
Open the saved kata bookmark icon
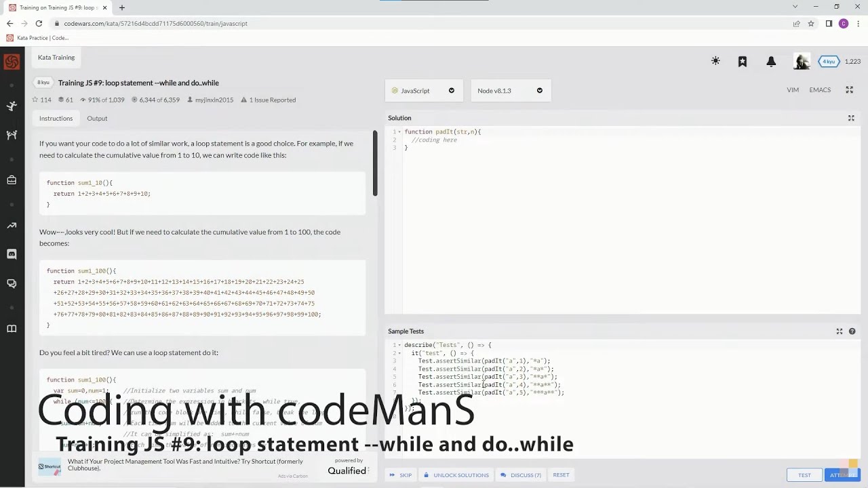coord(743,61)
